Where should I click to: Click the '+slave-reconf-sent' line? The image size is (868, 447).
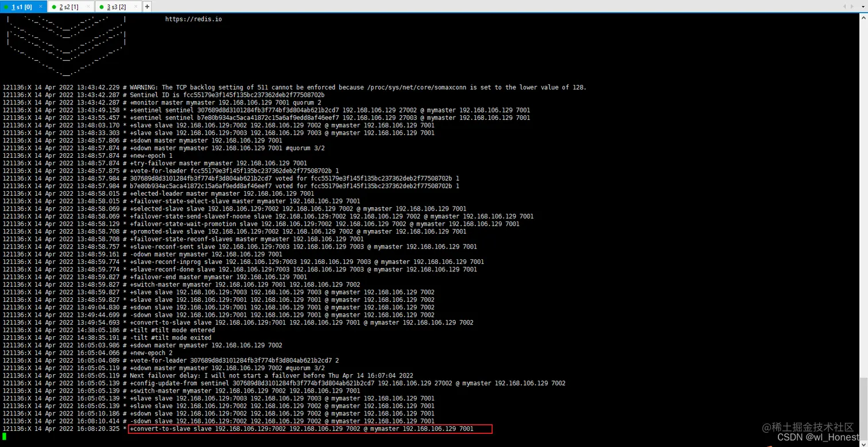pyautogui.click(x=240, y=247)
